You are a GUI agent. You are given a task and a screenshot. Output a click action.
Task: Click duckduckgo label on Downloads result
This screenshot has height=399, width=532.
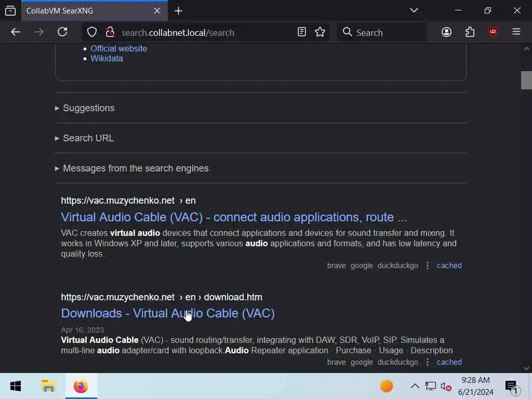click(397, 362)
